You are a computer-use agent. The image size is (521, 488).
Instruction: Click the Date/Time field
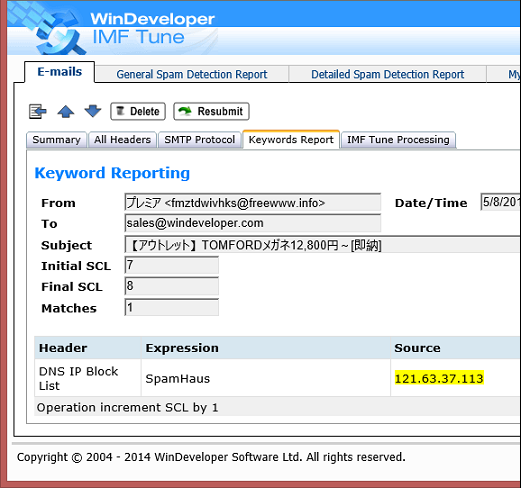coord(500,202)
